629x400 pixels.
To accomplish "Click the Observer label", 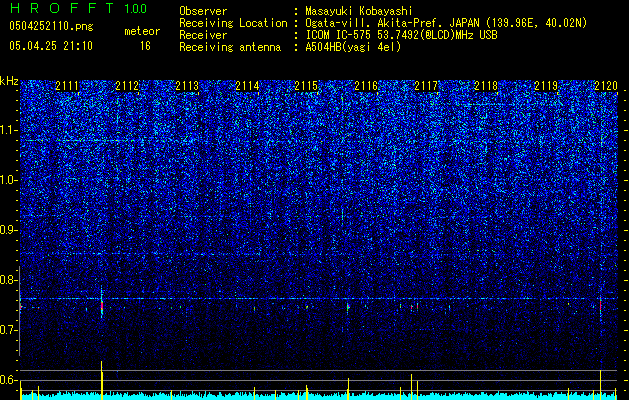I will (203, 11).
